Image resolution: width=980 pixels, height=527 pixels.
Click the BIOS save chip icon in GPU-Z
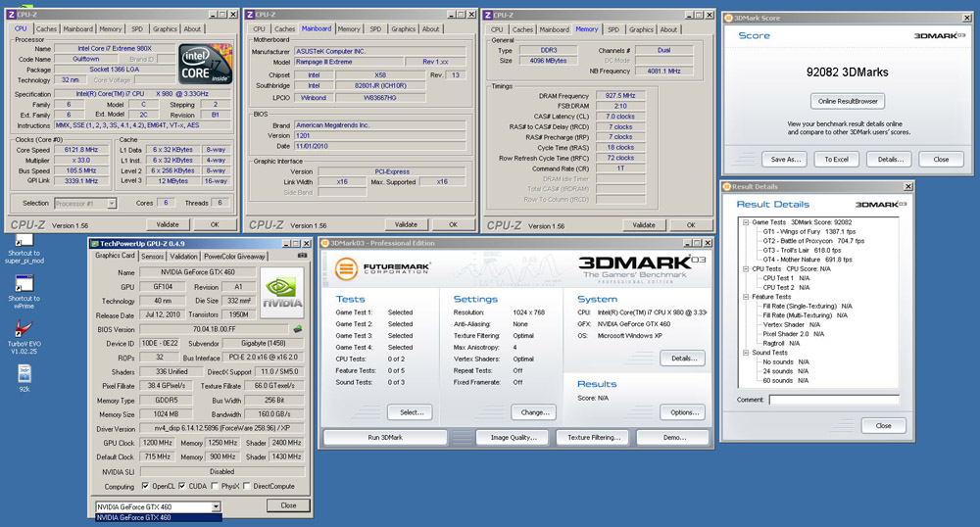[298, 328]
